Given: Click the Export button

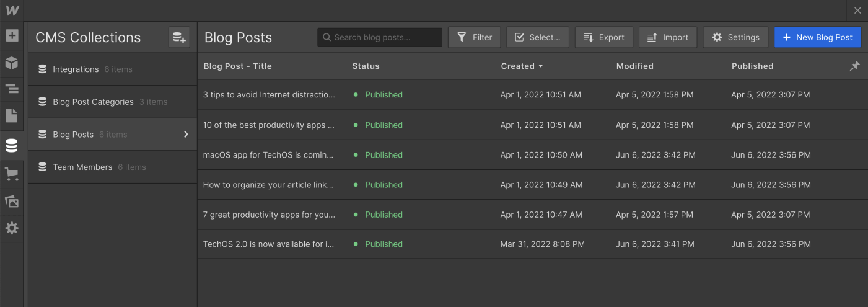Looking at the screenshot, I should tap(603, 37).
